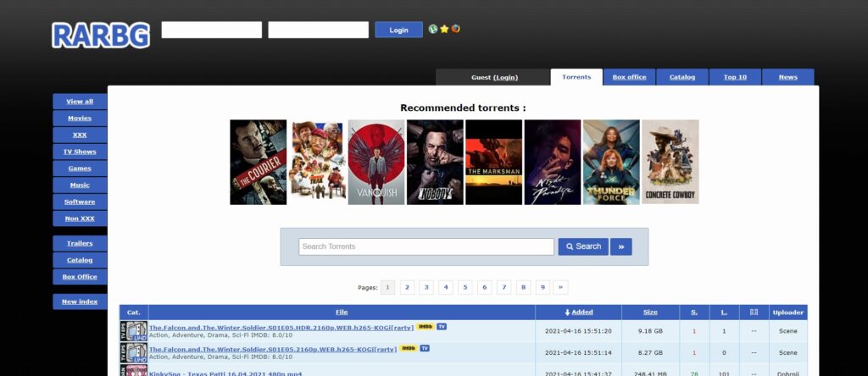The width and height of the screenshot is (868, 376).
Task: Open Non XXX category in sidebar
Action: pyautogui.click(x=80, y=218)
